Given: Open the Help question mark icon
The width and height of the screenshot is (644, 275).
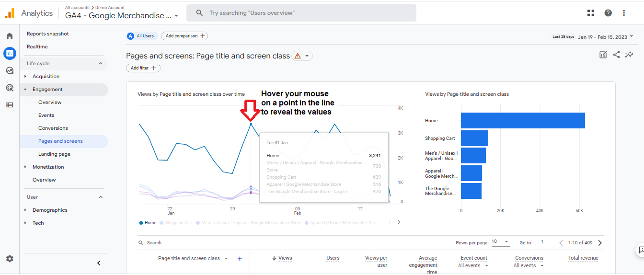Looking at the screenshot, I should coord(608,13).
